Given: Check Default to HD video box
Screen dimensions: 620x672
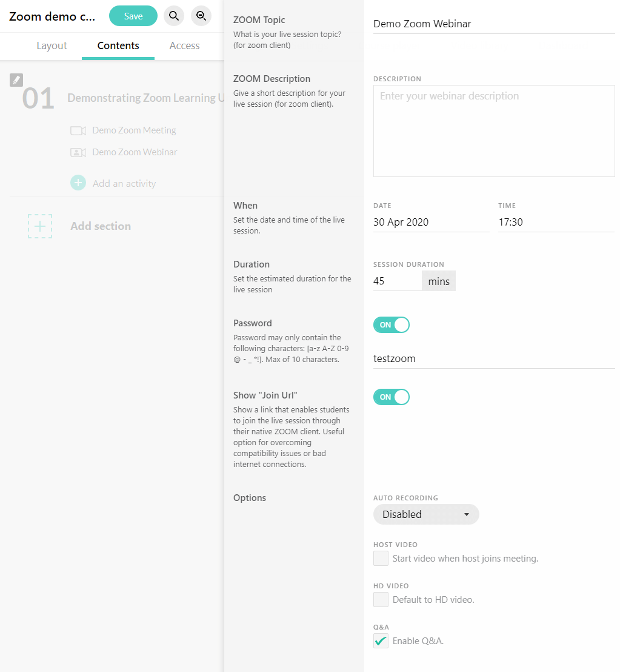Looking at the screenshot, I should click(381, 600).
